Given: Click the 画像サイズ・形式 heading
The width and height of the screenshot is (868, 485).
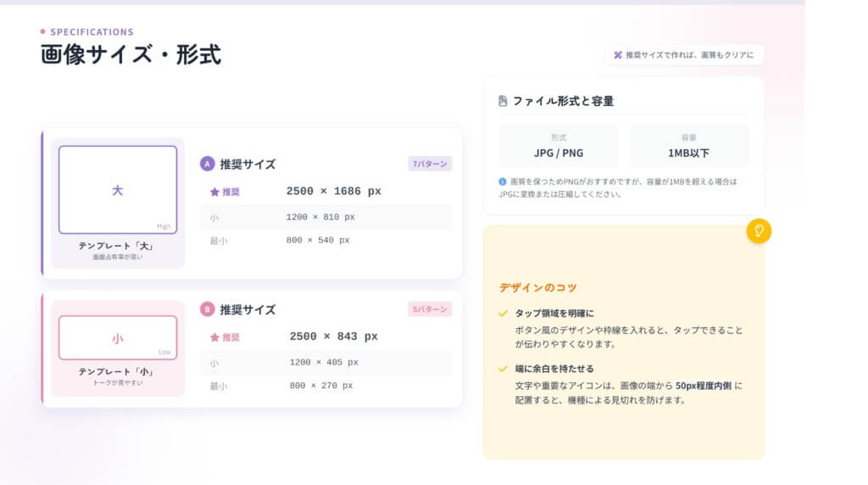Looking at the screenshot, I should click(x=131, y=55).
